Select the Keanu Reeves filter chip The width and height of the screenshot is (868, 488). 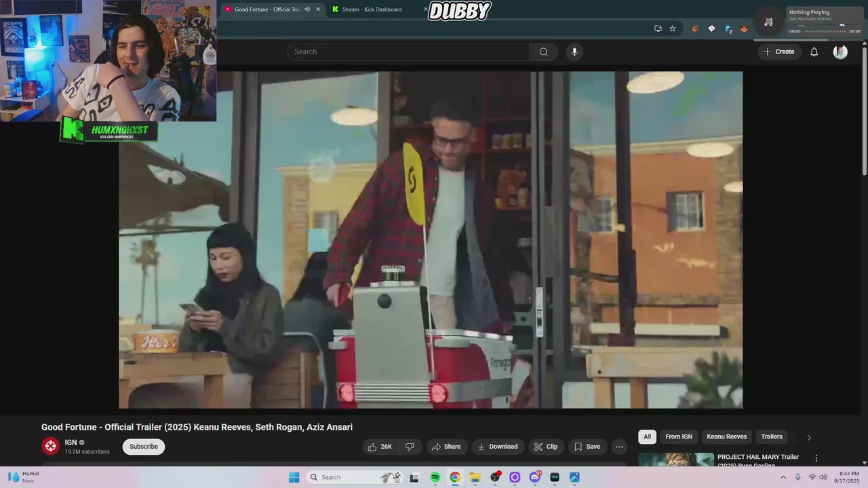click(x=726, y=436)
